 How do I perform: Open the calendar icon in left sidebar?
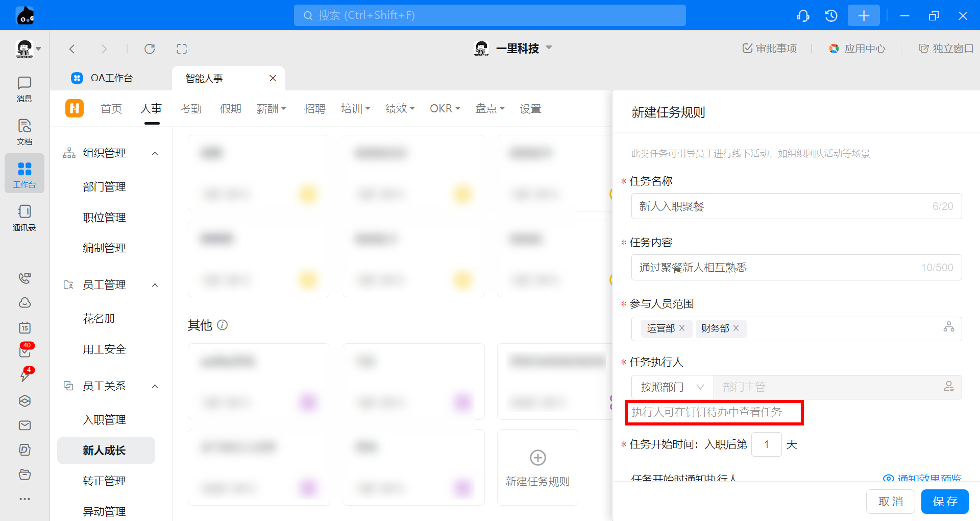click(24, 327)
